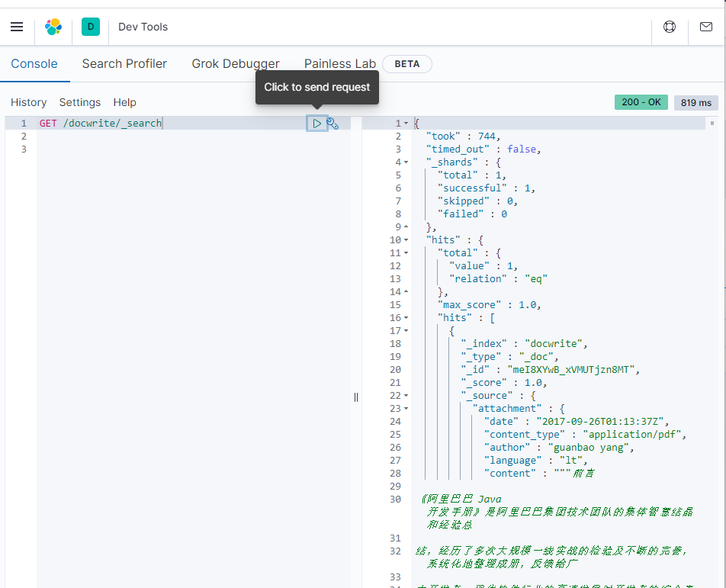This screenshot has width=726, height=588.
Task: Switch to the Console tab
Action: click(x=34, y=64)
